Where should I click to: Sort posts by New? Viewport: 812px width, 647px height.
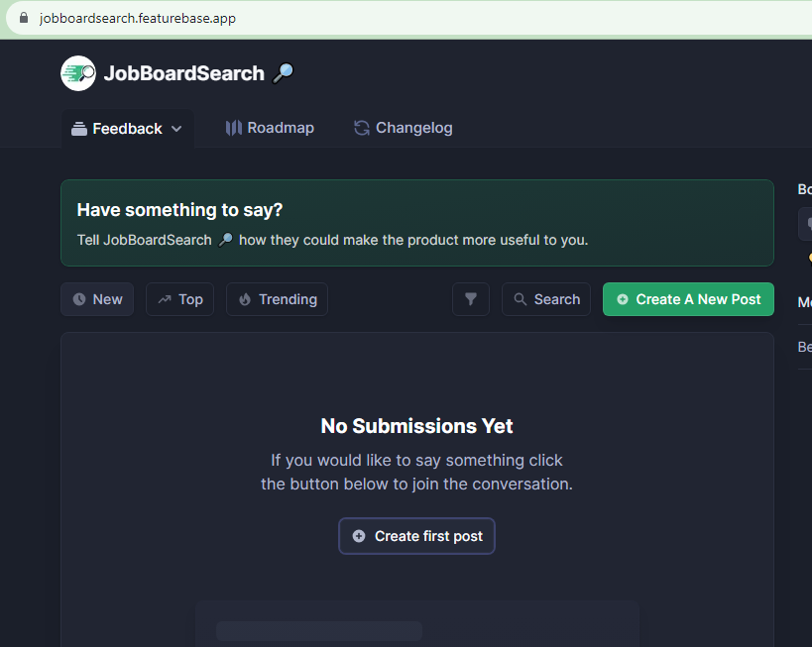click(x=97, y=299)
